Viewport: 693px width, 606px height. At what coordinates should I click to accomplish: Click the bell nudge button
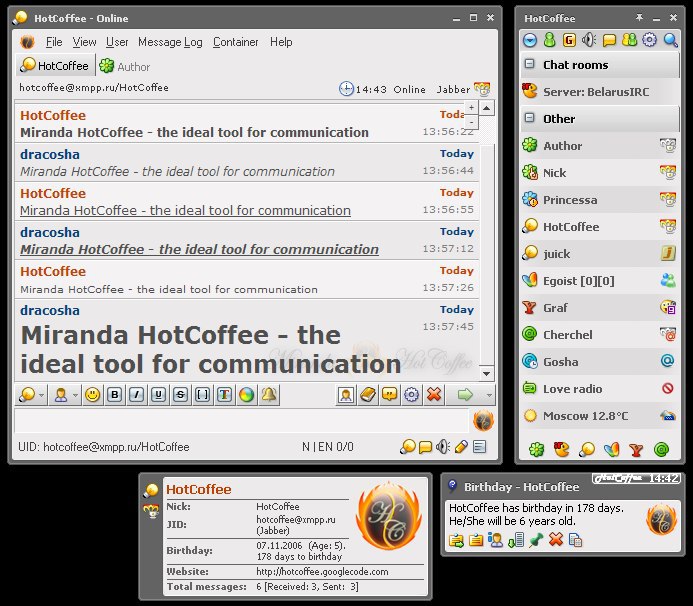(x=269, y=395)
